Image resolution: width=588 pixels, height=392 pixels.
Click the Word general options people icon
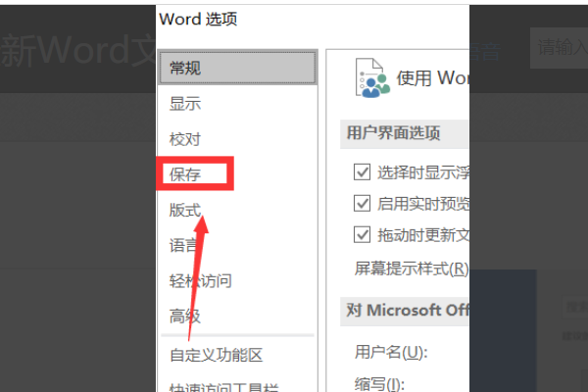[x=372, y=78]
